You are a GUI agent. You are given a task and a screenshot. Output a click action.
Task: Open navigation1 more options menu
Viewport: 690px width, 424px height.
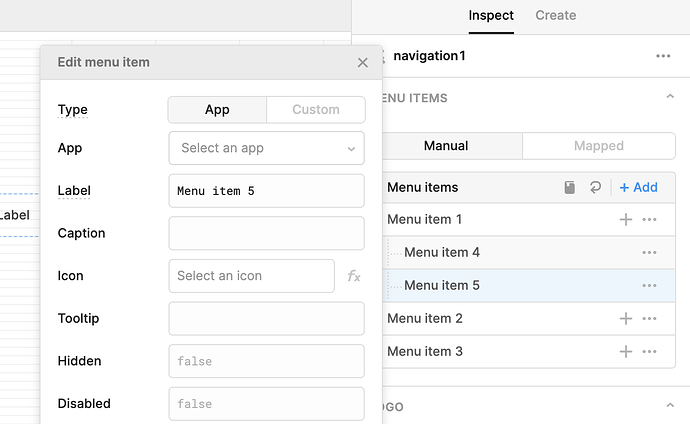pos(663,56)
